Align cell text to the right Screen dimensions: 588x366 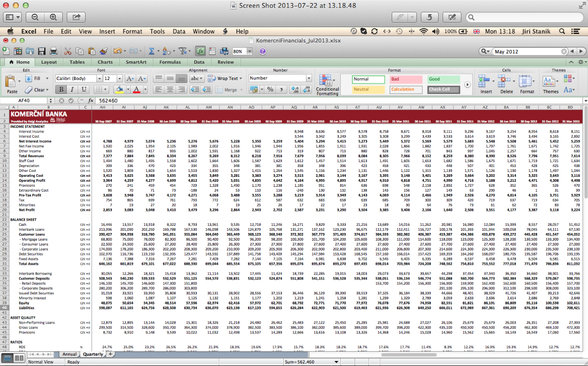pos(182,89)
